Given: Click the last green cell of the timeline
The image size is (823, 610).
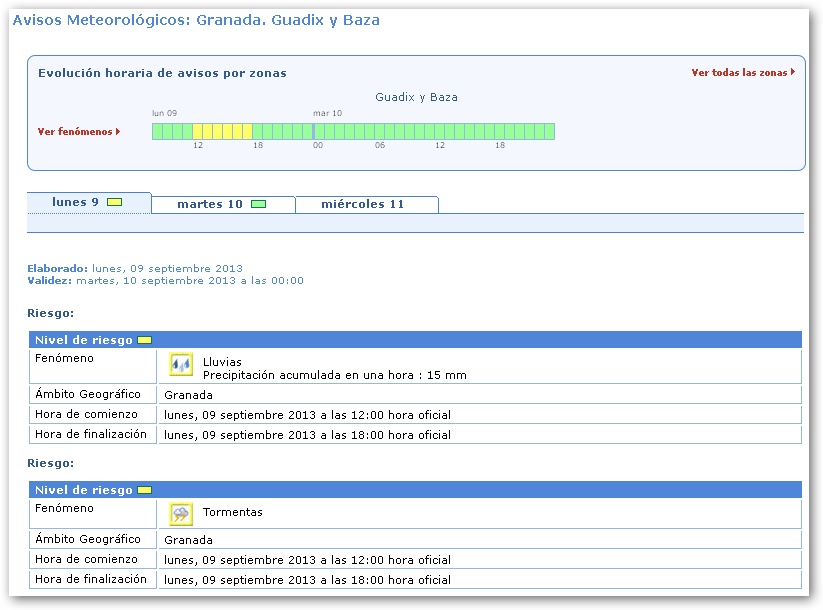Looking at the screenshot, I should [x=549, y=131].
